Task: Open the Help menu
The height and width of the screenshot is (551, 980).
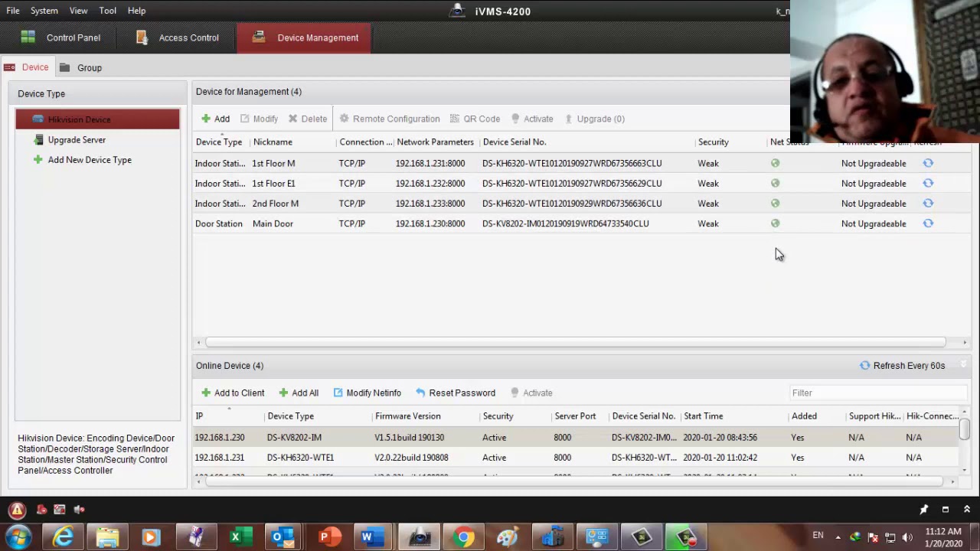Action: tap(136, 11)
